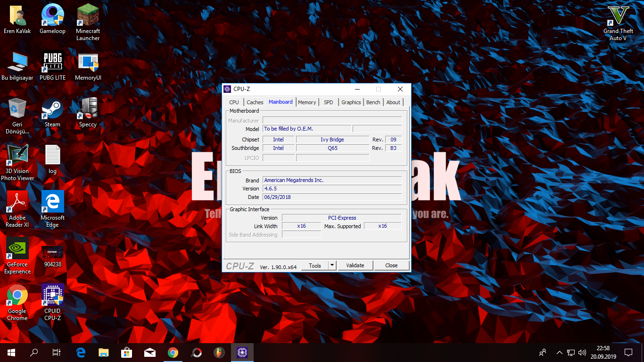Image resolution: width=644 pixels, height=362 pixels.
Task: Click the BIOS brand 'American Megatrends Inc.'
Action: pyautogui.click(x=332, y=180)
